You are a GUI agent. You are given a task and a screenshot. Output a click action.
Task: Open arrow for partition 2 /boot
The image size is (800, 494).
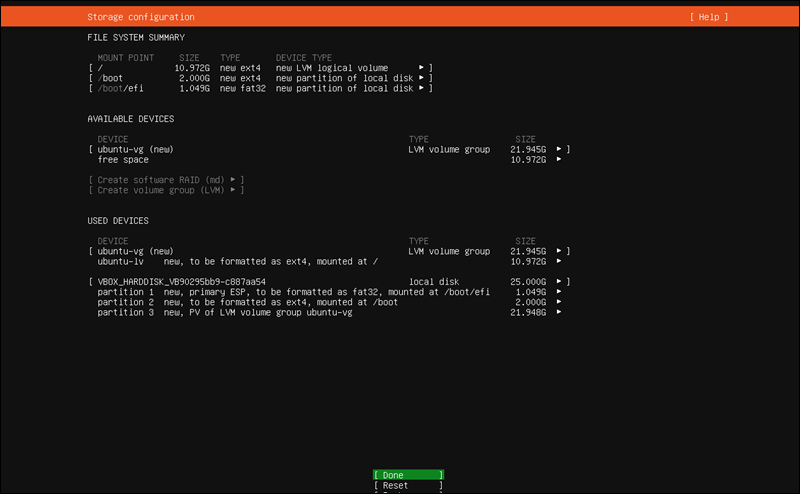[559, 302]
